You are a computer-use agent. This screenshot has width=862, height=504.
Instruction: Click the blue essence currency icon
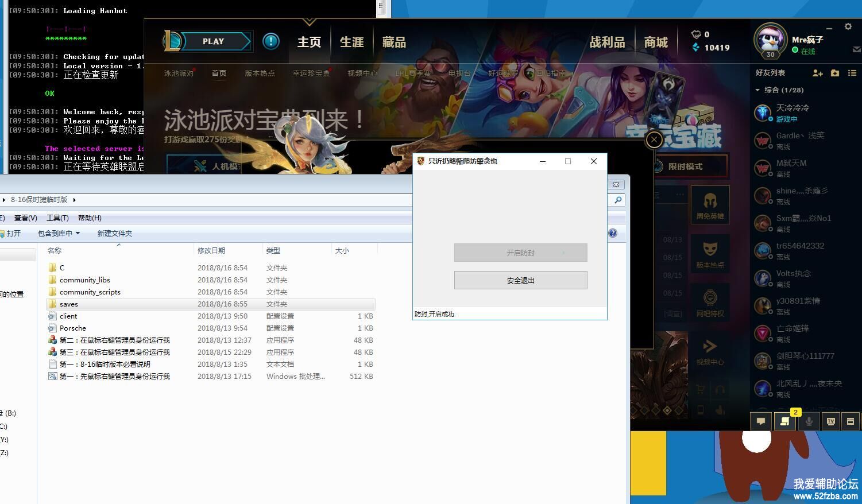click(x=696, y=47)
